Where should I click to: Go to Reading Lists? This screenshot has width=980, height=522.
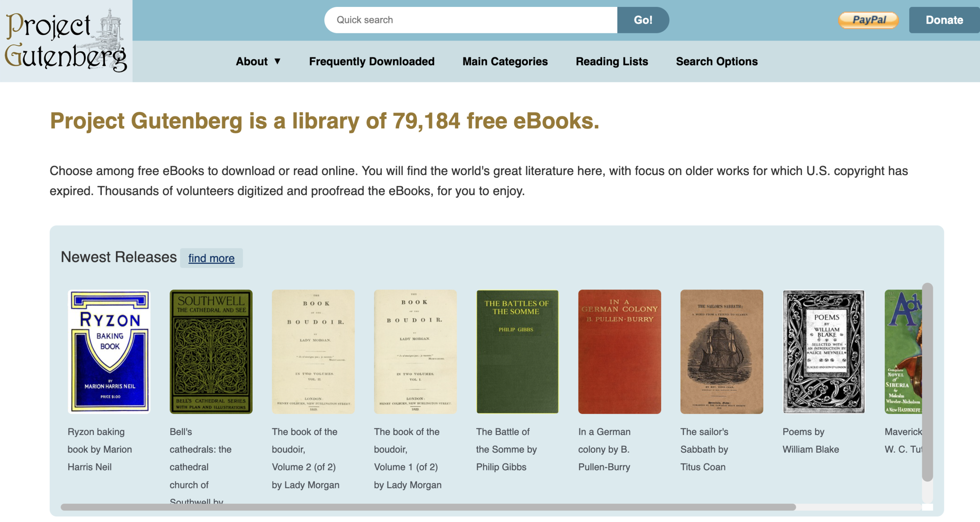coord(612,61)
